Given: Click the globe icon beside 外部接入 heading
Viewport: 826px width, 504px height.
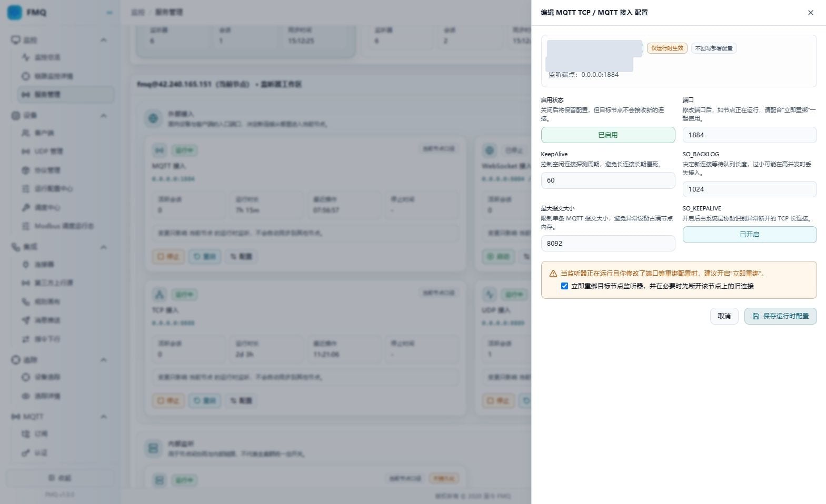Looking at the screenshot, I should [153, 118].
